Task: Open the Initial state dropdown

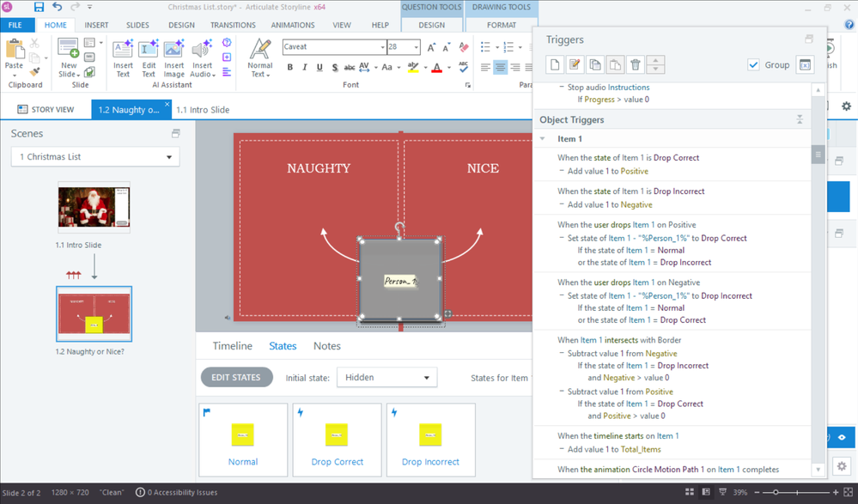Action: coord(386,378)
